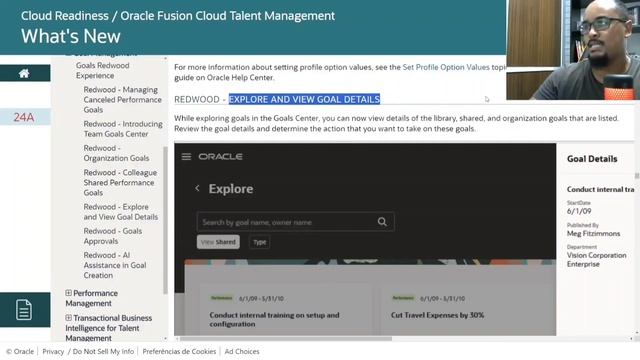Screen dimensions: 640x360
Task: Click the Oracle logo in the screenshot
Action: point(220,157)
